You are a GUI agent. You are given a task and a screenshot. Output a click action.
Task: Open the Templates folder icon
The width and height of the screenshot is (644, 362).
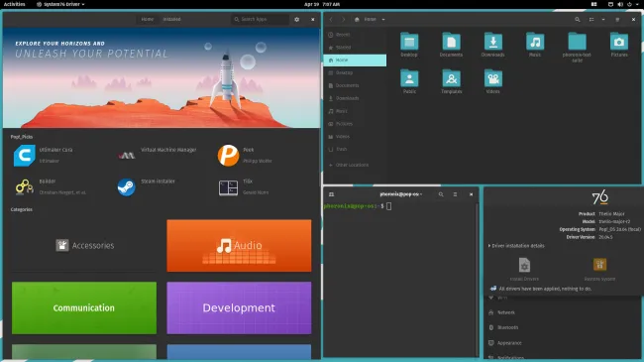click(451, 78)
